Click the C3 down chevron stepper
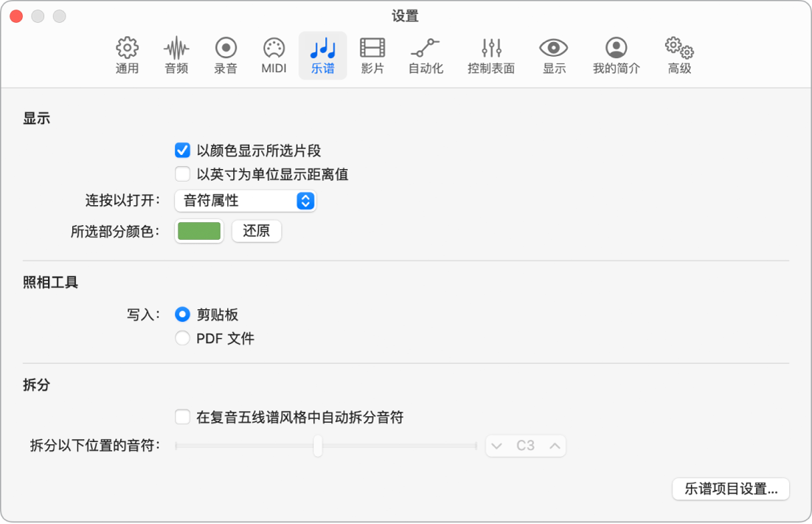This screenshot has width=812, height=524. 496,446
